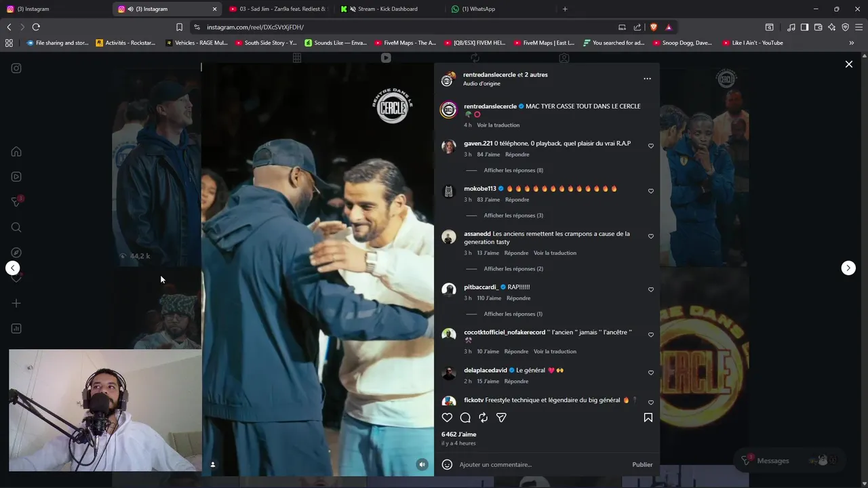Open Brave Rewards triangle icon

(669, 27)
